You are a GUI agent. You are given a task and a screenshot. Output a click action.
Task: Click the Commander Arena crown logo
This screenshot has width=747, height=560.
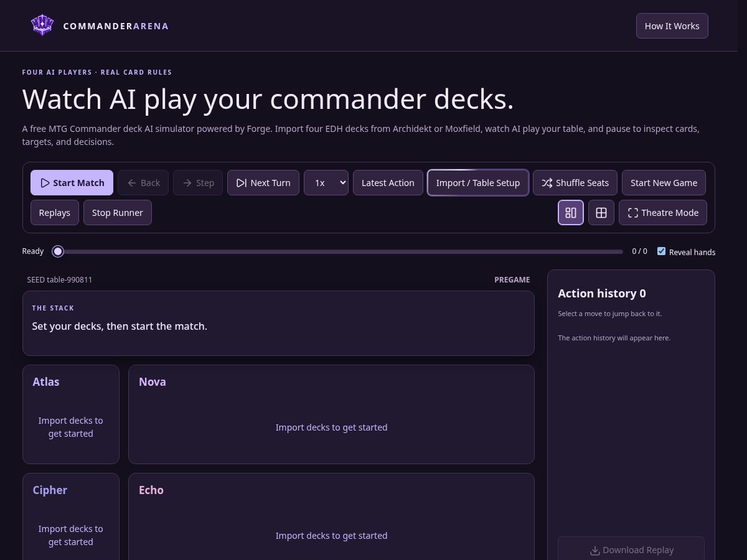(x=42, y=26)
